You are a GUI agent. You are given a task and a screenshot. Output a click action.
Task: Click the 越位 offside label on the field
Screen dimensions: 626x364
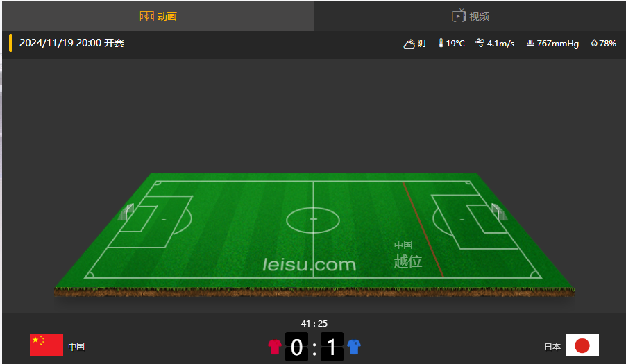[407, 261]
